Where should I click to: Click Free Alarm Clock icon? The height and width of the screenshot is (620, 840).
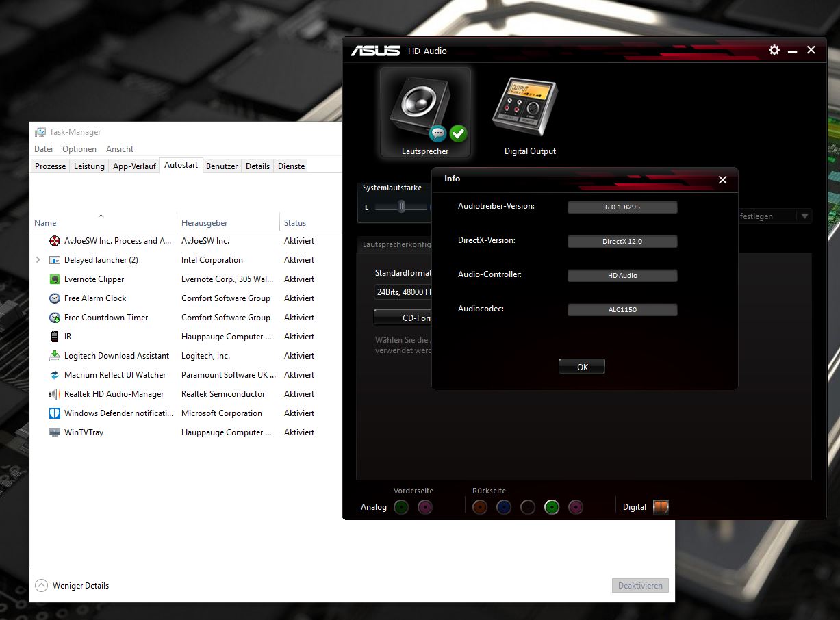[x=55, y=298]
